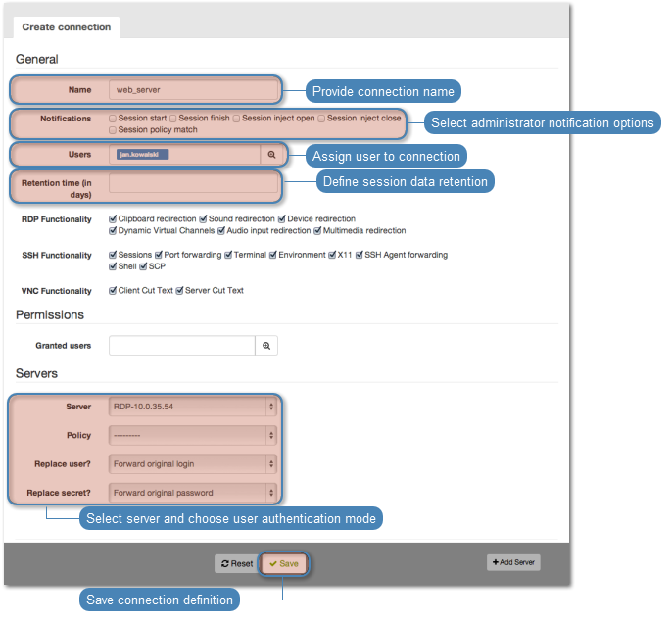Click the Retention time input field
This screenshot has height=624, width=672.
point(193,183)
